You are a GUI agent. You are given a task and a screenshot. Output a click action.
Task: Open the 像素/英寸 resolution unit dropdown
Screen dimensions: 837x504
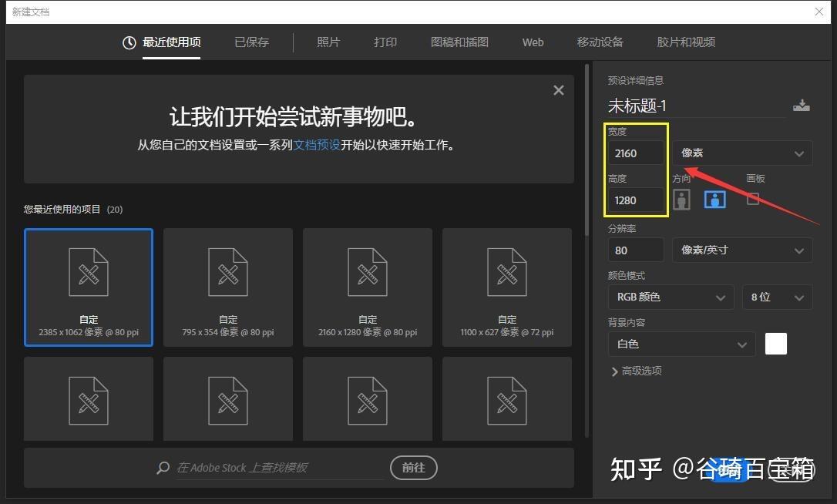742,250
